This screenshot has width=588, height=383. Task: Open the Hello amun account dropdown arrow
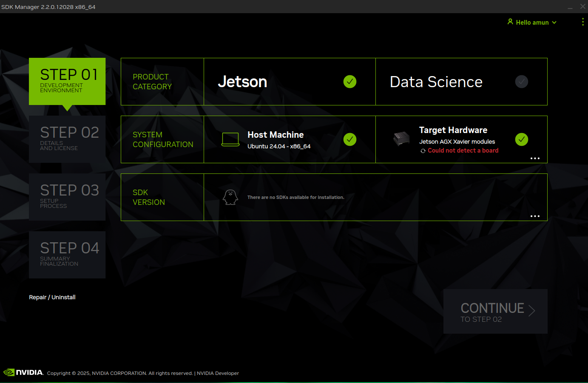pyautogui.click(x=554, y=23)
